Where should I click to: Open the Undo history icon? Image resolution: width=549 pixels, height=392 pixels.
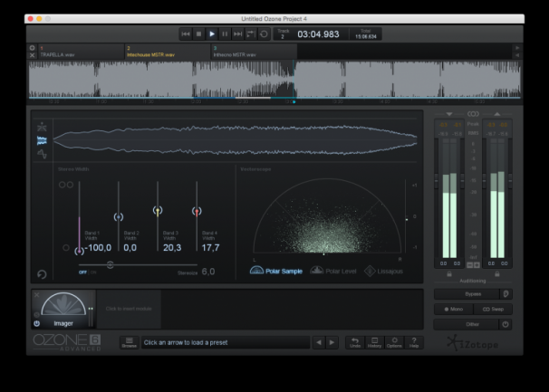[375, 342]
